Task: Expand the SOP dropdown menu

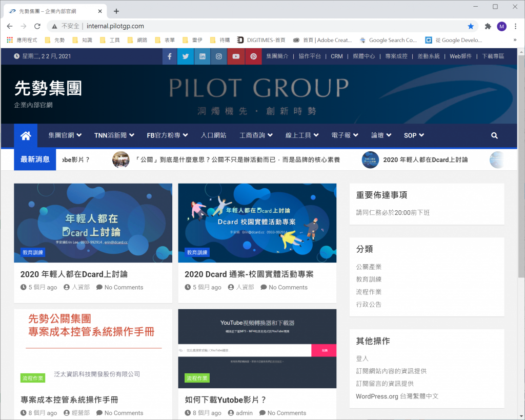Action: tap(414, 135)
